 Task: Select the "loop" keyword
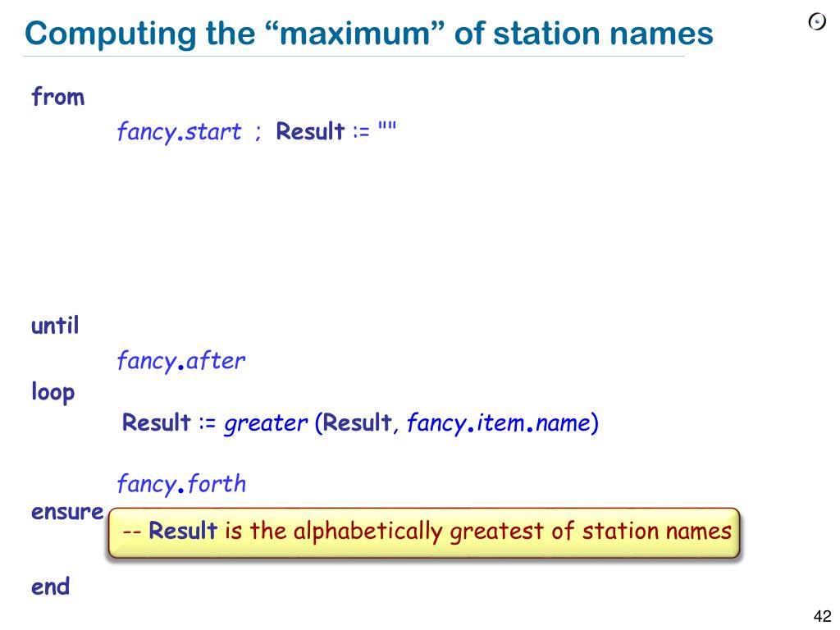[52, 393]
